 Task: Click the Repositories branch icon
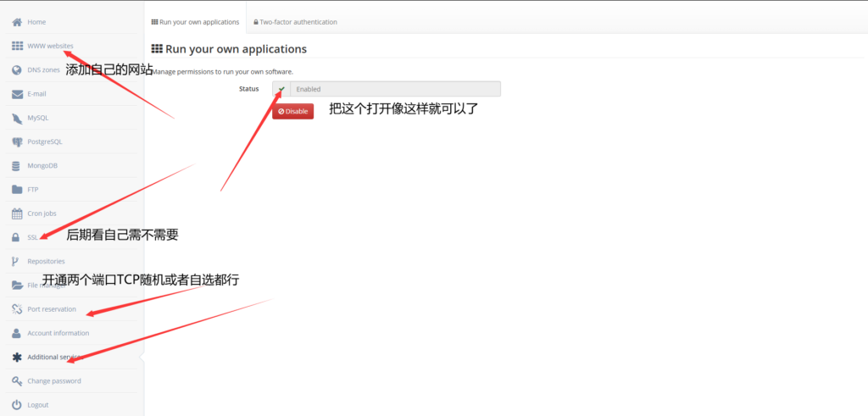tap(17, 261)
